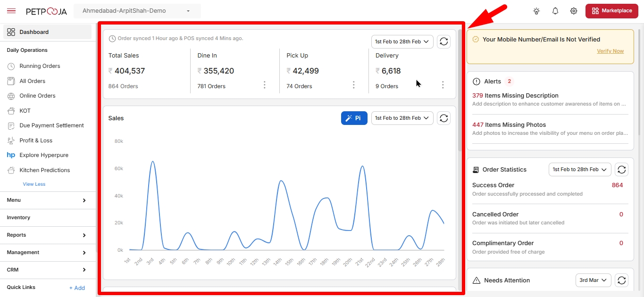Open Needs Attention 3rd Mar date dropdown
The height and width of the screenshot is (297, 644).
tap(594, 280)
